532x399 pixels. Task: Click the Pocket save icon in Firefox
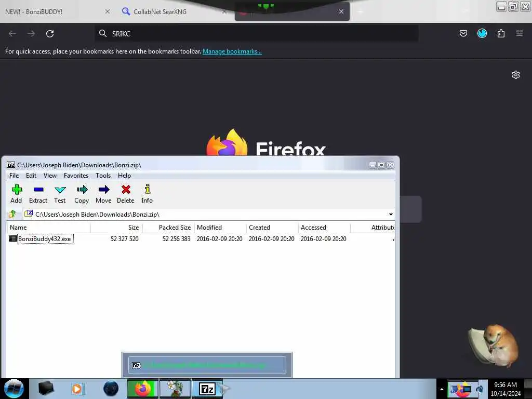point(463,33)
